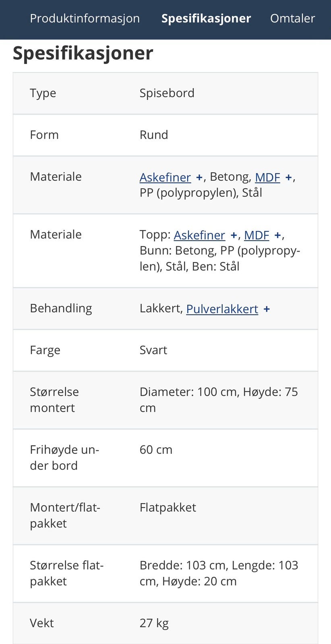The height and width of the screenshot is (644, 331).
Task: Expand the Askefiner material details
Action: point(199,177)
